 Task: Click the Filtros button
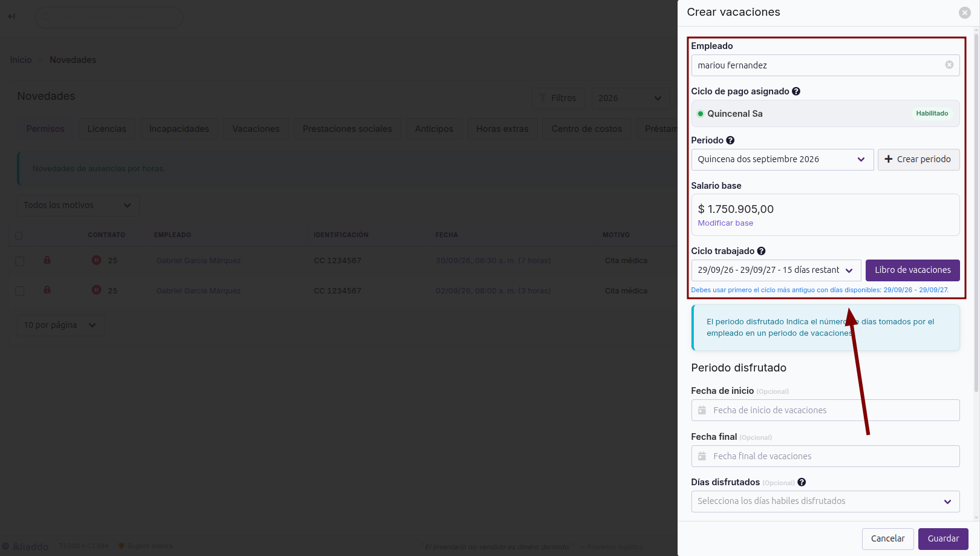point(558,98)
